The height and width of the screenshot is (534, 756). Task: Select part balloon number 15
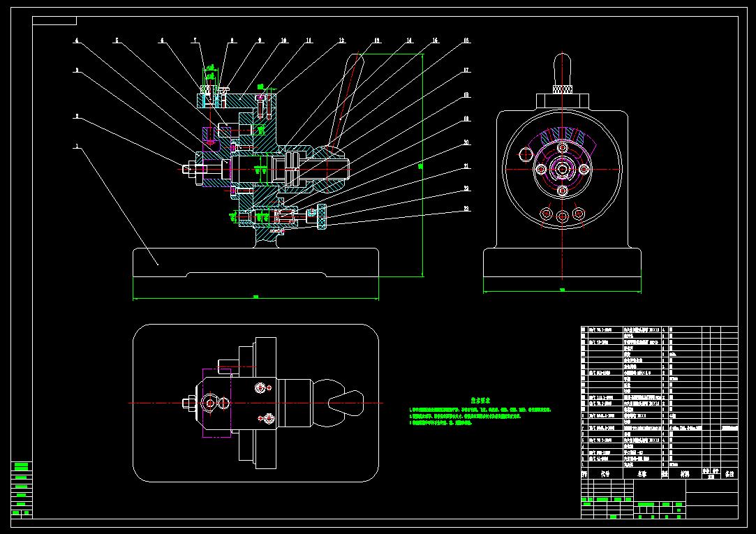[x=435, y=40]
